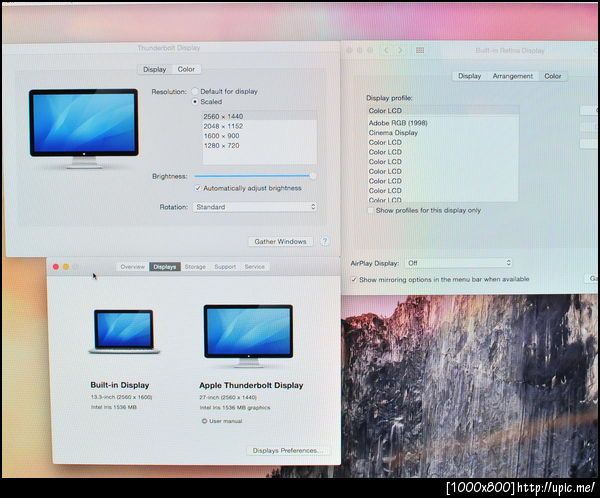This screenshot has width=600, height=498.
Task: Open the AirPlay Display dropdown
Action: (458, 263)
